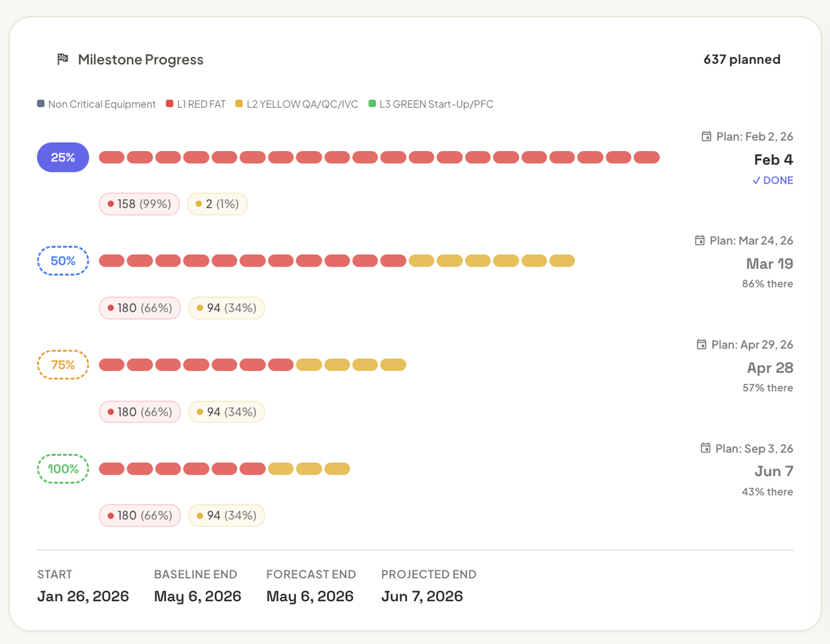
Task: Click the Mar 19 date
Action: point(770,263)
